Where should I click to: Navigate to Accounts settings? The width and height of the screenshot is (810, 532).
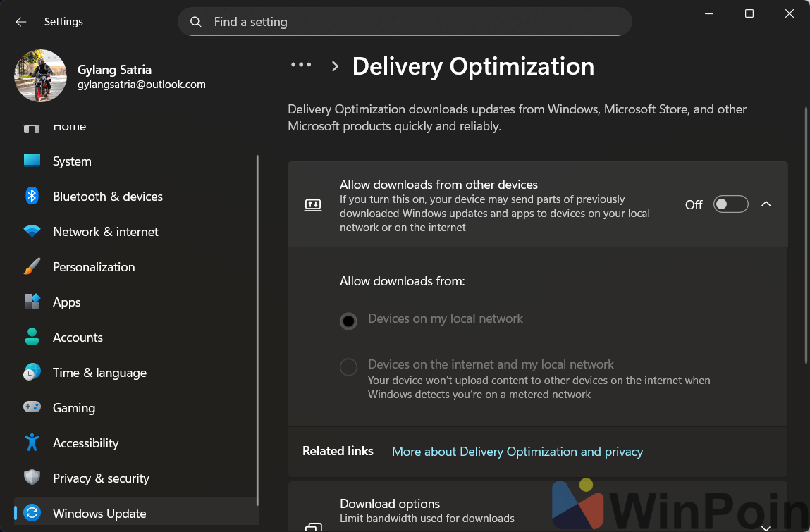(135, 338)
